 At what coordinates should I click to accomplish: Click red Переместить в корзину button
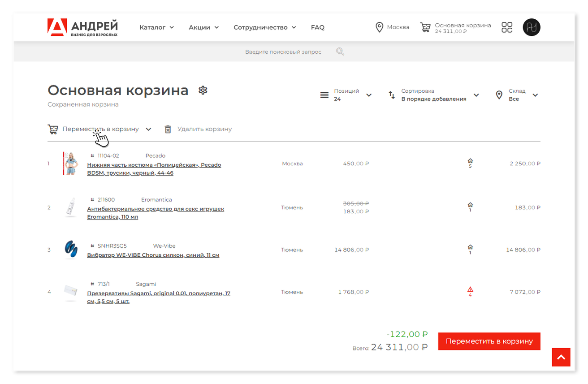click(489, 341)
